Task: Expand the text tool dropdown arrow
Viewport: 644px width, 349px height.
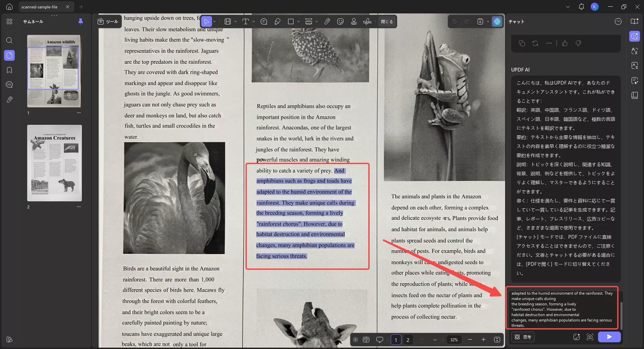Action: [x=254, y=21]
